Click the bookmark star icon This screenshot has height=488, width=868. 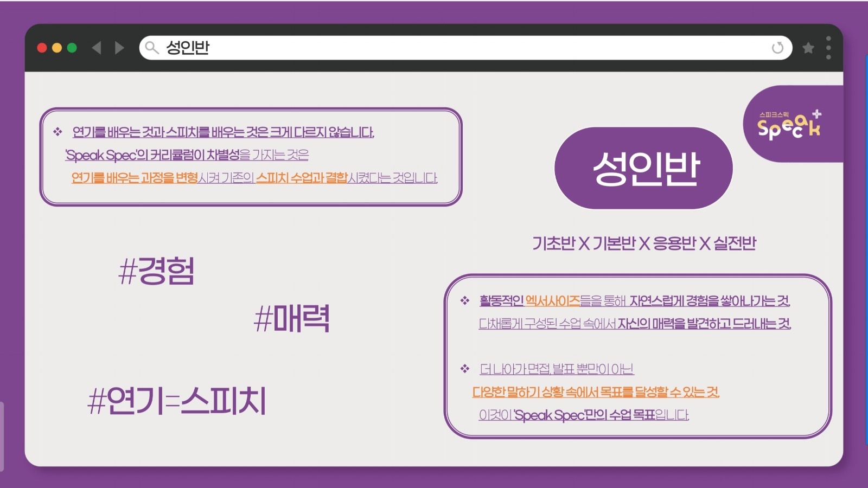pos(808,48)
